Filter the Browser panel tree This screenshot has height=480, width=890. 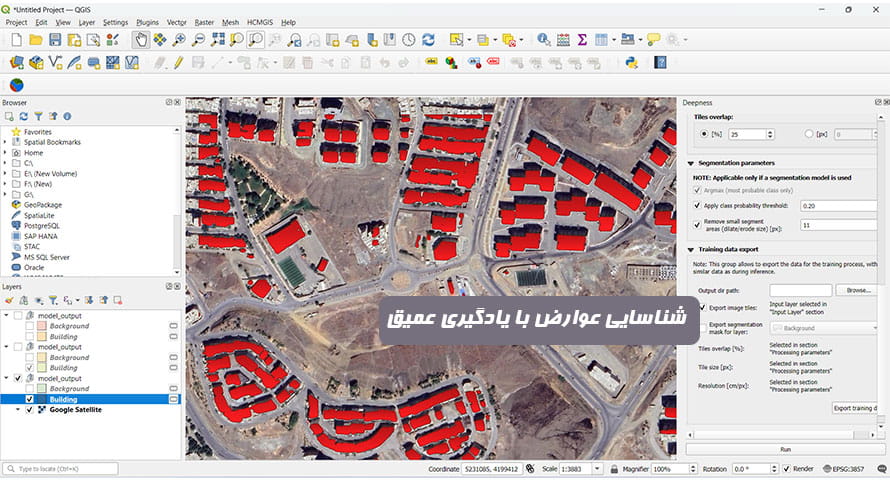pyautogui.click(x=38, y=116)
